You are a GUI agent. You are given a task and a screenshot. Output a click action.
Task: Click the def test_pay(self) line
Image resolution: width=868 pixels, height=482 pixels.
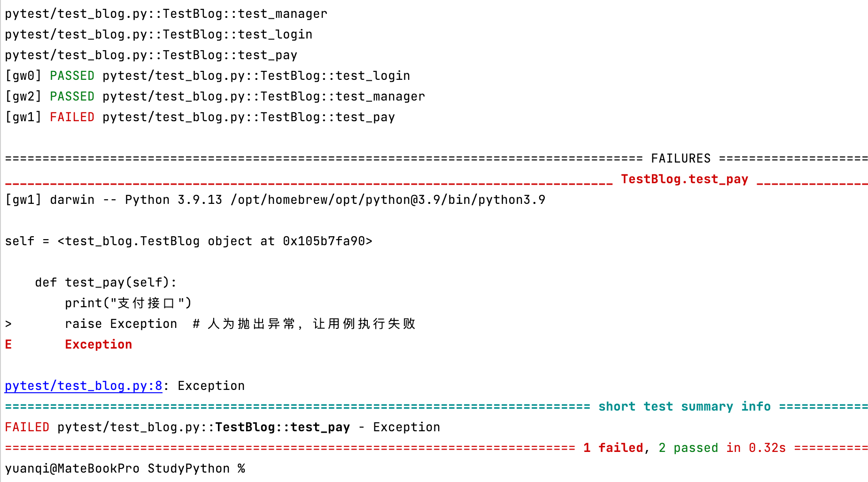tap(106, 282)
